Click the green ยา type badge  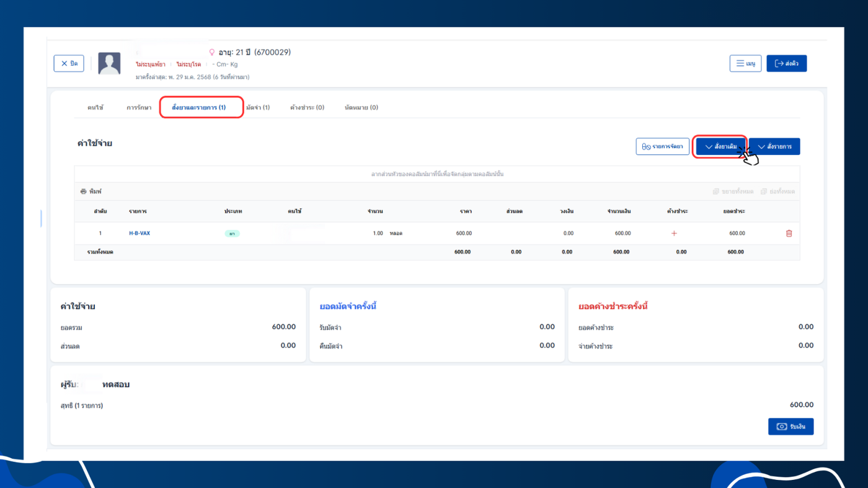(232, 234)
